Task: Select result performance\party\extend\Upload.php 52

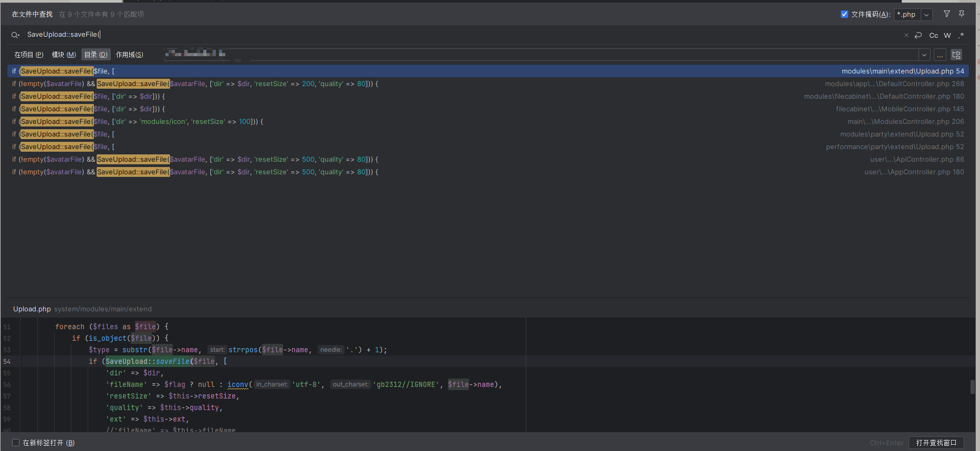Action: tap(488, 146)
